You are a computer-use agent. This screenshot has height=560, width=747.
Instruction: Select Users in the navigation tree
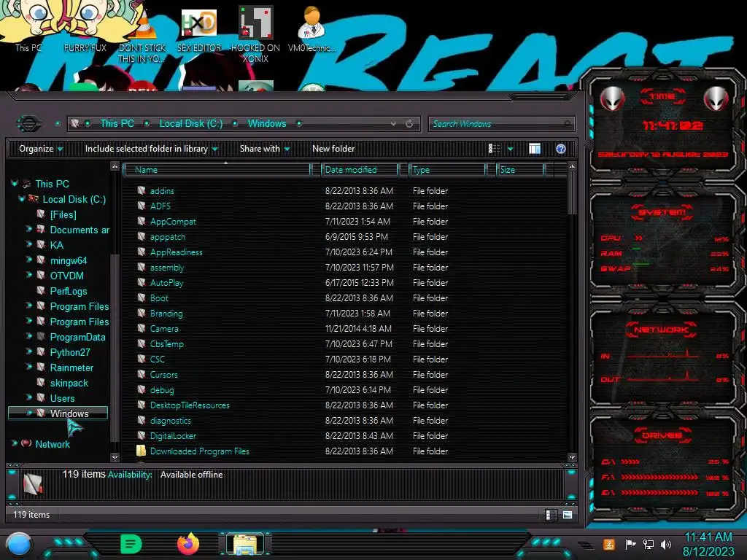pos(63,398)
